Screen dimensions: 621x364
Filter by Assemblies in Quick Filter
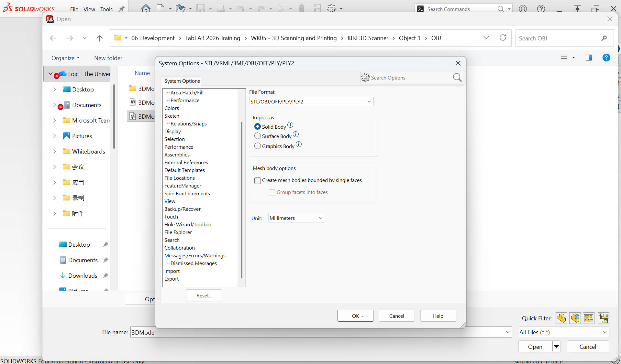pos(575,318)
